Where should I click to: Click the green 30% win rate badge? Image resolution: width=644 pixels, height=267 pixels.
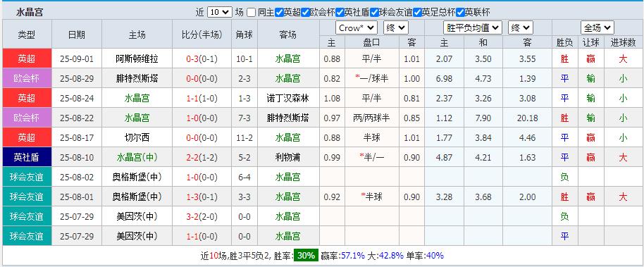tap(306, 256)
